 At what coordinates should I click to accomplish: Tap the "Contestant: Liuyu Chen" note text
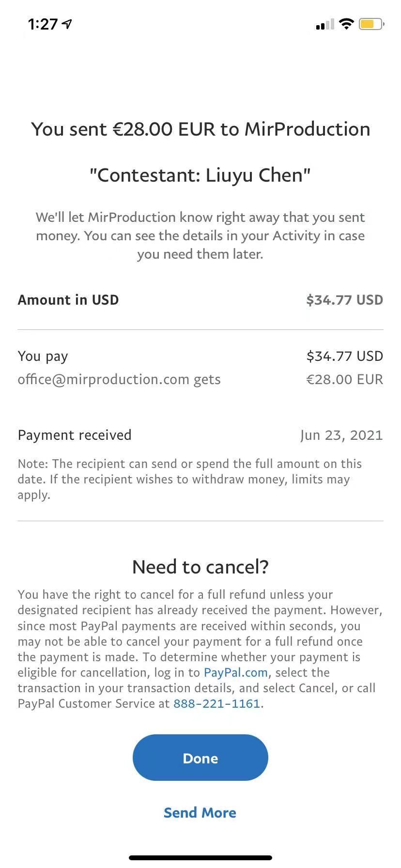pos(200,175)
